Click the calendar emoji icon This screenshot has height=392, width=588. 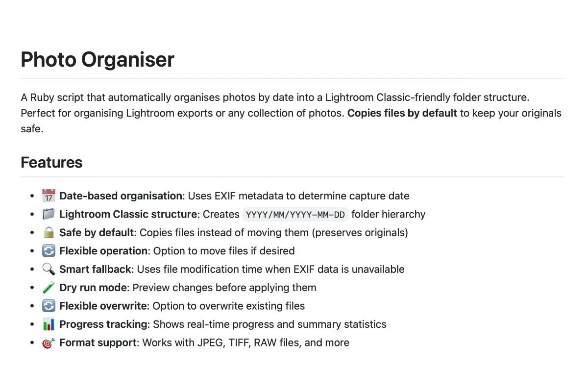49,196
